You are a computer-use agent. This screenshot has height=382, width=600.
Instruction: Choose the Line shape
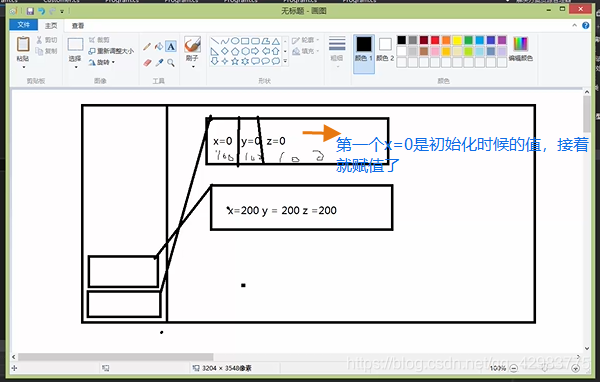[x=215, y=41]
